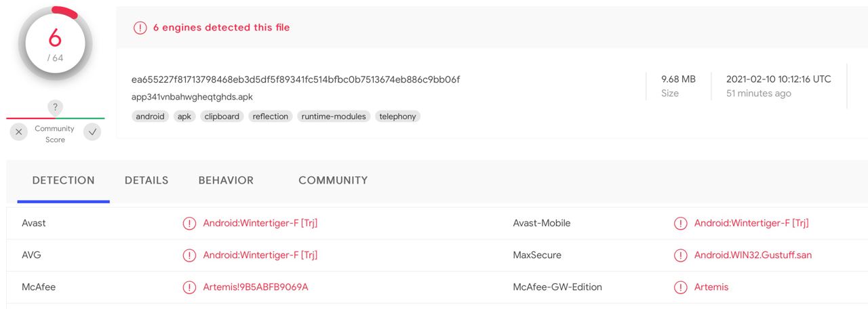The width and height of the screenshot is (868, 309).
Task: Switch to the Details tab
Action: [x=146, y=180]
